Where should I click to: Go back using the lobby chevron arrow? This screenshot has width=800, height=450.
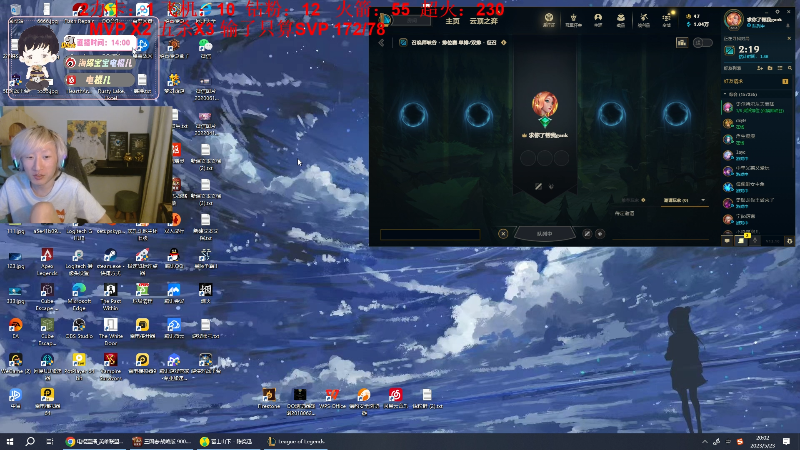coord(381,43)
